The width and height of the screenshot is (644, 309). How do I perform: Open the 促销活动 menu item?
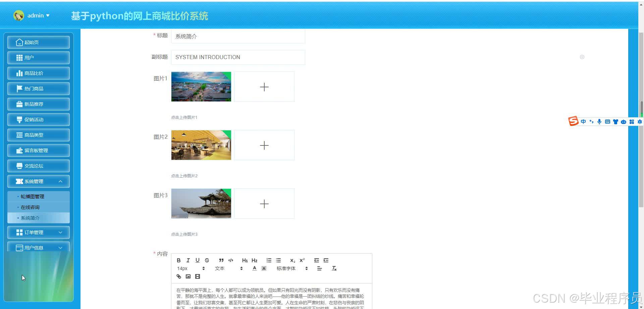point(39,120)
